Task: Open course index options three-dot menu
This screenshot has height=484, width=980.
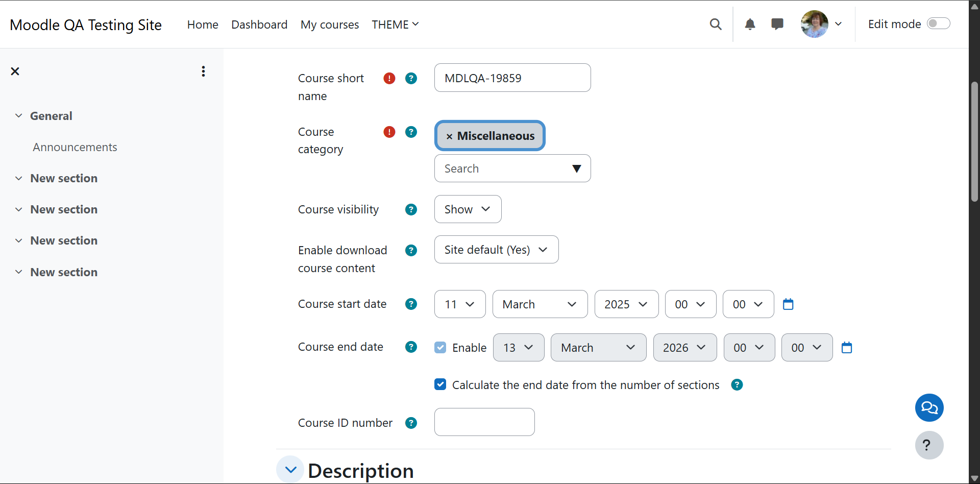Action: [x=203, y=71]
